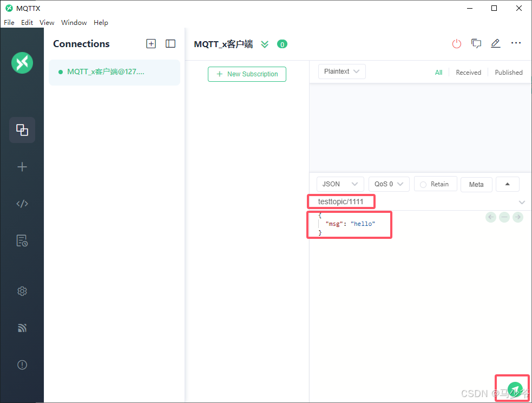Select MQTT_x客户端@127 connection entry
Image resolution: width=532 pixels, height=403 pixels.
point(114,72)
